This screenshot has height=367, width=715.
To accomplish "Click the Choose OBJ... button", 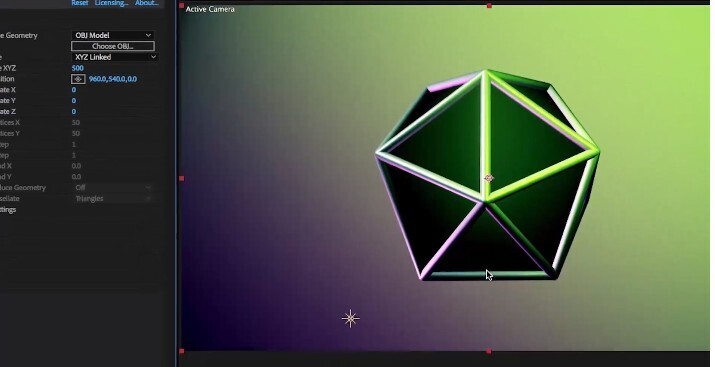I will [113, 46].
